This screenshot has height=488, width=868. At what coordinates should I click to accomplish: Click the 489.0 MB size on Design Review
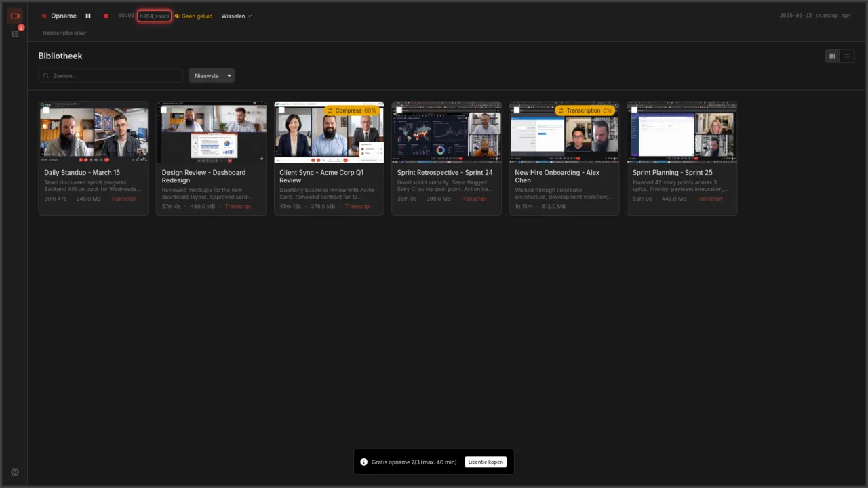(x=203, y=206)
